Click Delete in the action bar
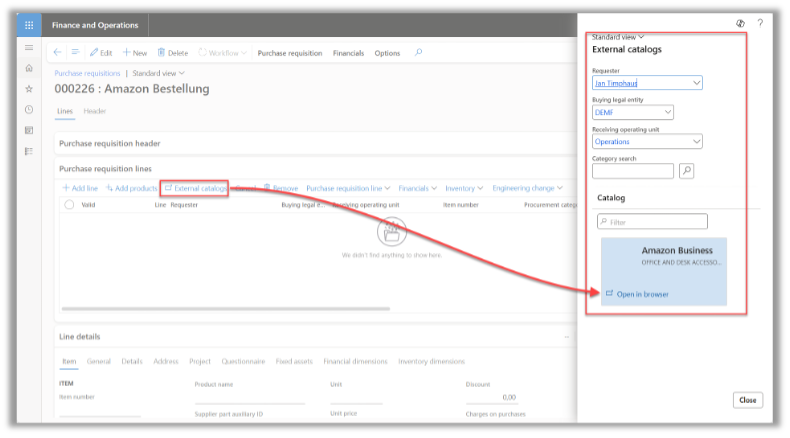Screen dimensions: 790x438 [173, 53]
